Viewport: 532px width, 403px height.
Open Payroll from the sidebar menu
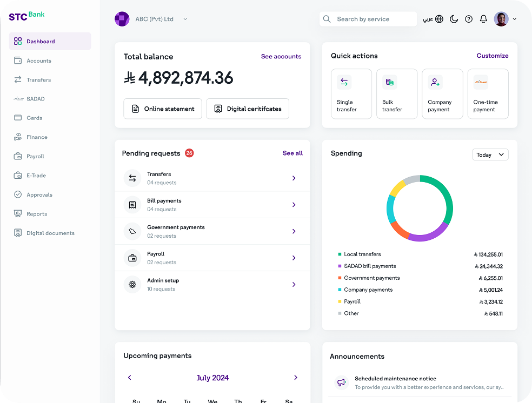coord(35,156)
